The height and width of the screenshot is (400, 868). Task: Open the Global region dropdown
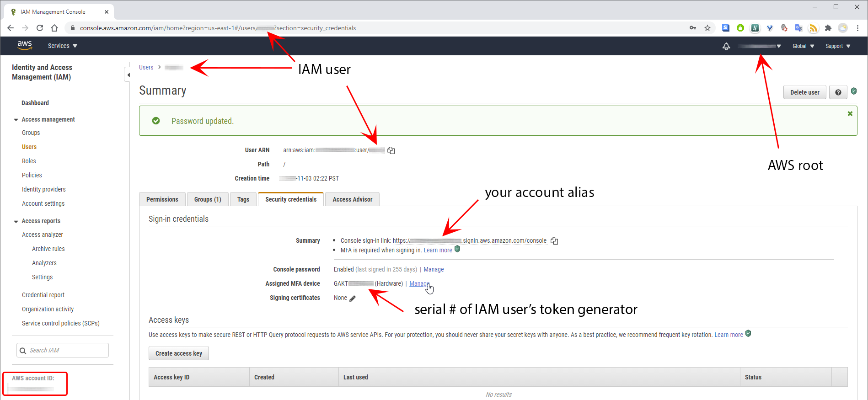pos(803,46)
